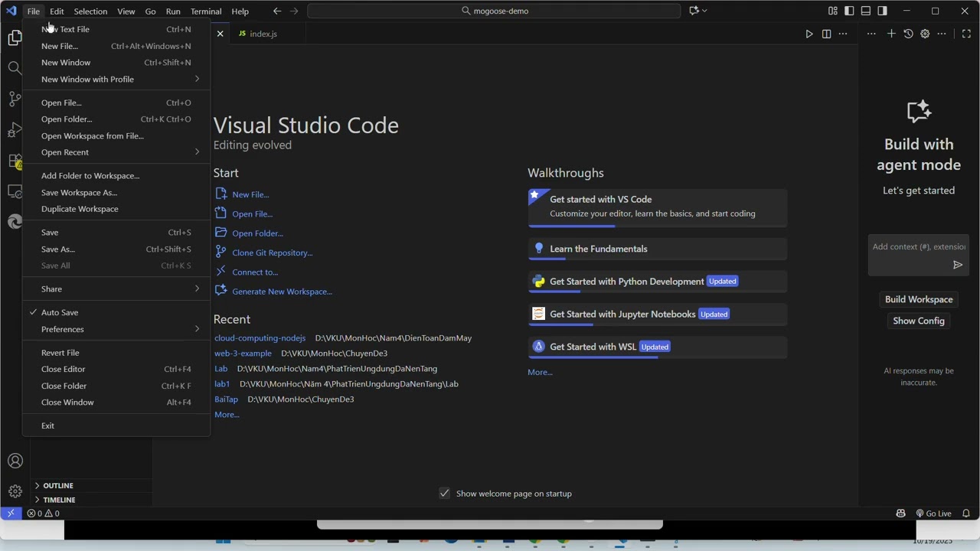This screenshot has height=551, width=980.
Task: Open the Microsoft Edge tools activity bar icon
Action: click(x=15, y=222)
